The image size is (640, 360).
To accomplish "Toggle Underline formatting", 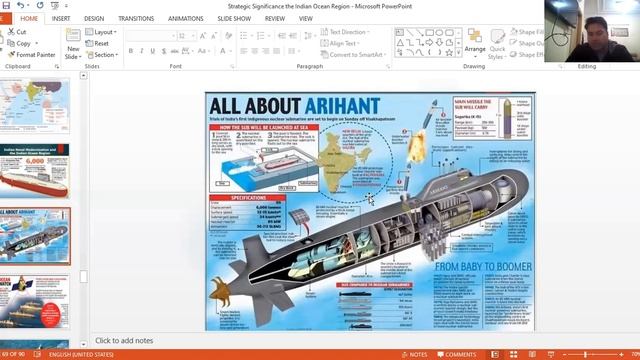I will click(x=153, y=51).
